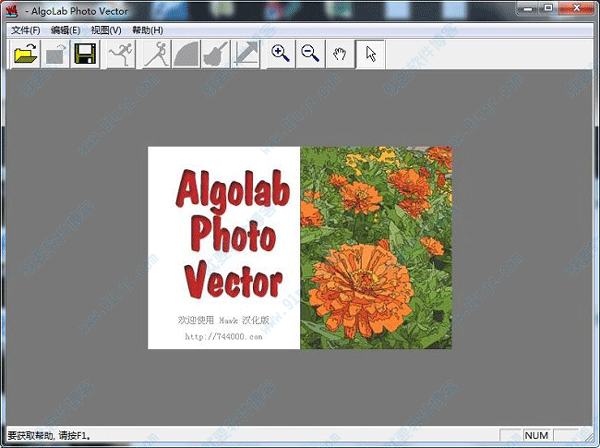Screen dimensions: 600x448
Task: Zoom in with the plus magnifier
Action: (x=281, y=54)
